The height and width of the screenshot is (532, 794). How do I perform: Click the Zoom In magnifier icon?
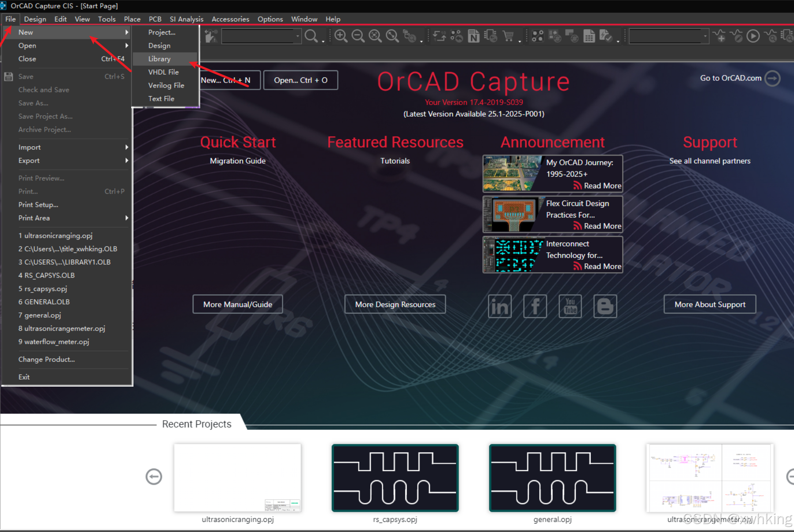coord(341,36)
